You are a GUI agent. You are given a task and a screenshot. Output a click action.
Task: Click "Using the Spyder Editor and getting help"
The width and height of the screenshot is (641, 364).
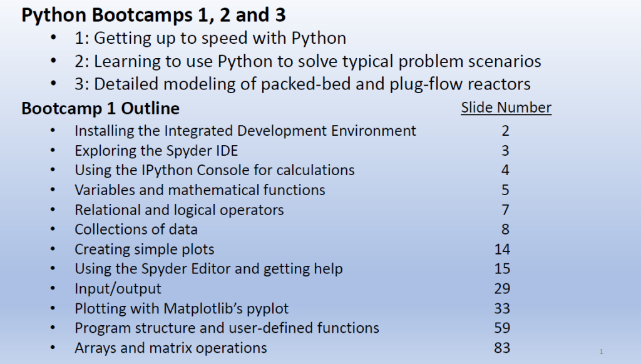pos(208,269)
